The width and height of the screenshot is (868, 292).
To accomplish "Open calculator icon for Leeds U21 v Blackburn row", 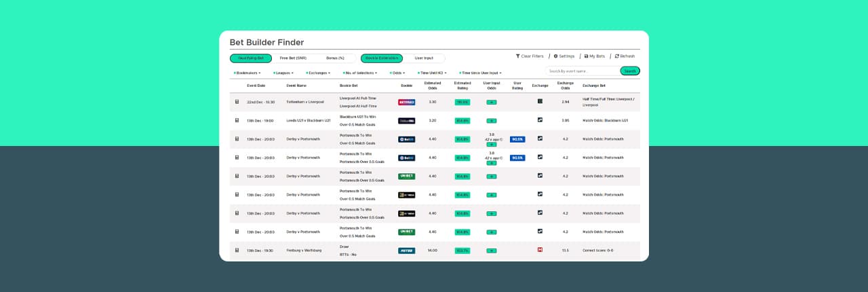I will pos(237,120).
